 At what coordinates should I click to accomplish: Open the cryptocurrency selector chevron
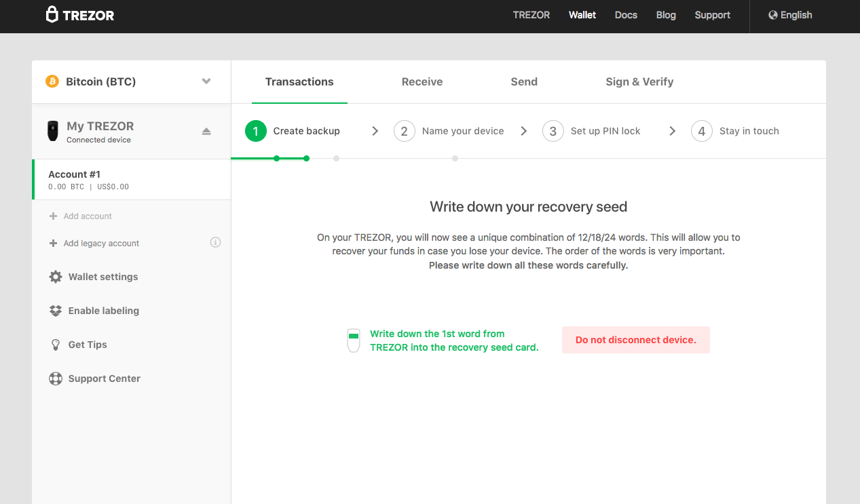coord(206,81)
